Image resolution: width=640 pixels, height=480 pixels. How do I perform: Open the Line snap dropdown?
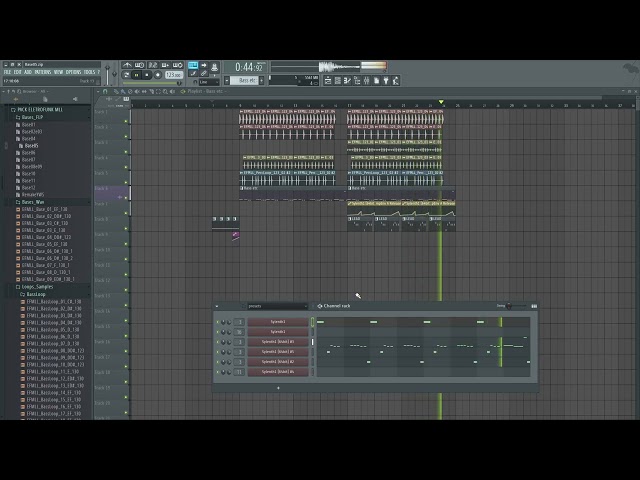pyautogui.click(x=208, y=82)
